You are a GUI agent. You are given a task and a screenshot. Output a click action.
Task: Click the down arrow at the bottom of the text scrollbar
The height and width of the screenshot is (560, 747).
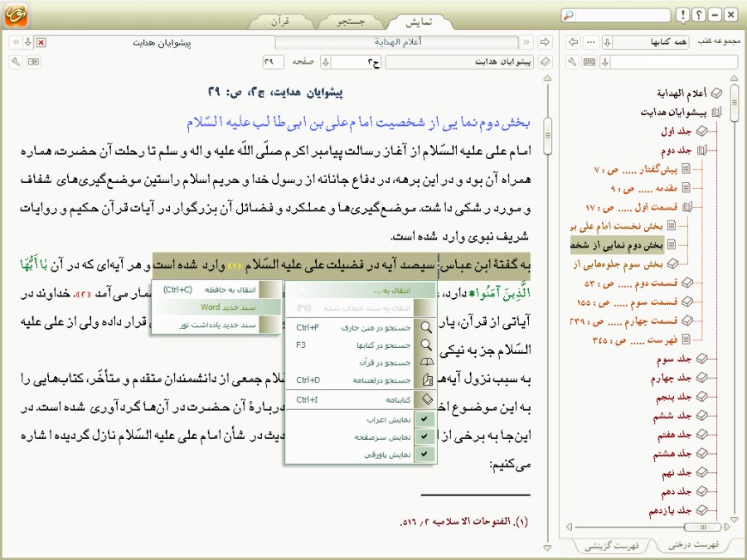click(547, 548)
